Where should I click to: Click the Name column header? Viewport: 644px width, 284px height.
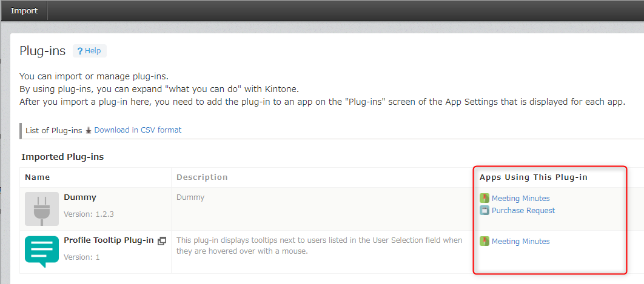pyautogui.click(x=38, y=177)
